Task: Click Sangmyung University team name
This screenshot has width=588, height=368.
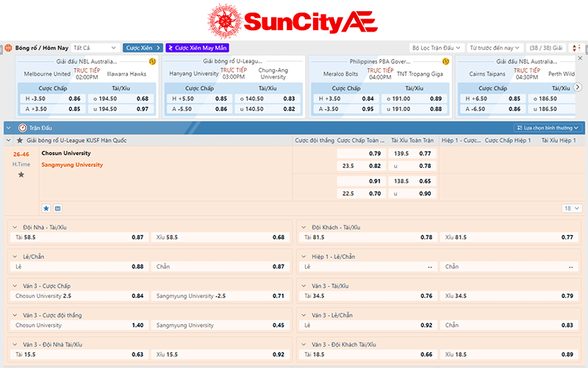Action: [x=72, y=165]
